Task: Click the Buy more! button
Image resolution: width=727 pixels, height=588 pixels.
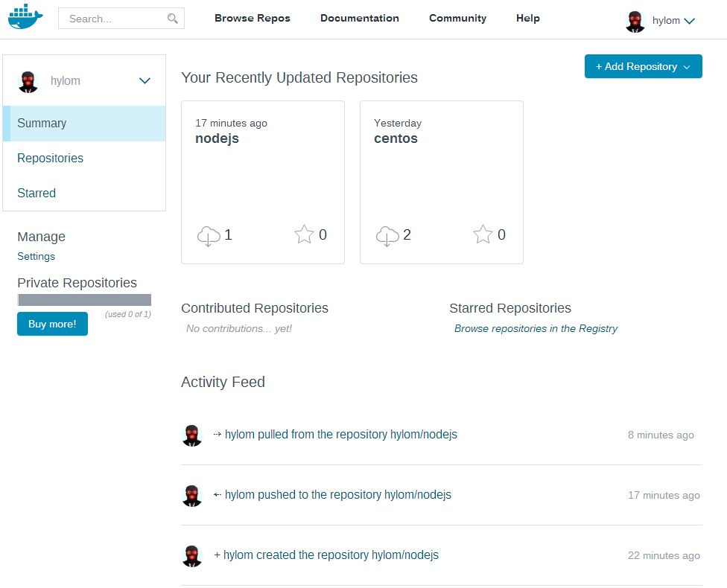Action: [x=52, y=324]
